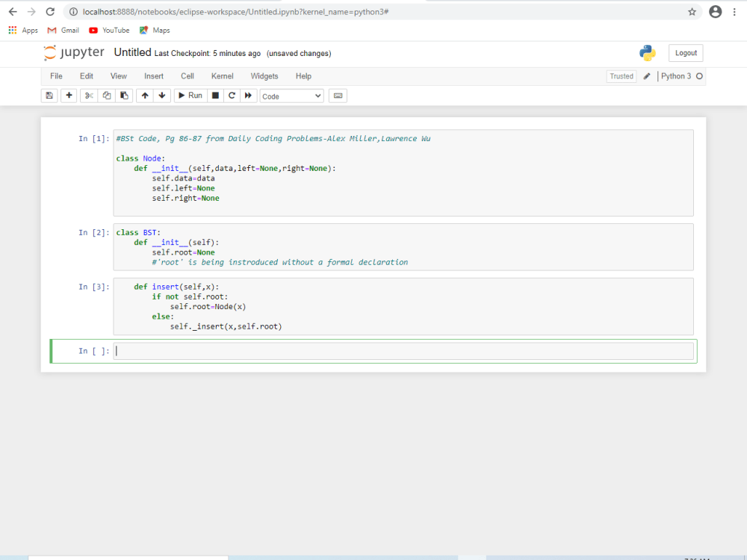Move selected cell up arrow
This screenshot has height=560, width=747.
click(x=145, y=96)
